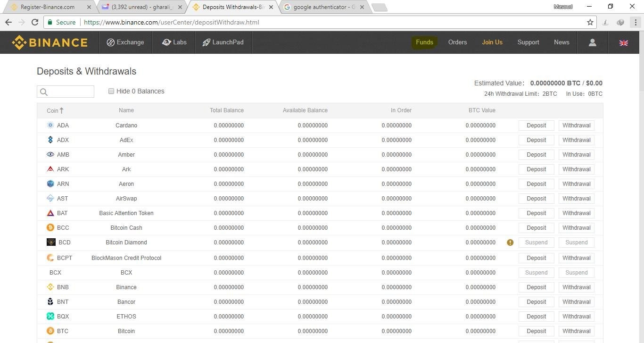Open the Labs menu item

174,42
